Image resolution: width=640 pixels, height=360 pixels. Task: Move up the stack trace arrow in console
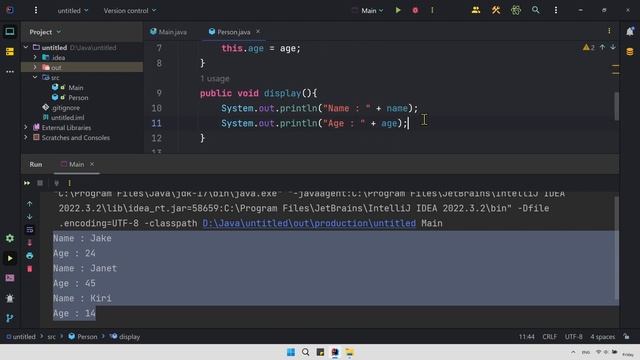tap(30, 203)
